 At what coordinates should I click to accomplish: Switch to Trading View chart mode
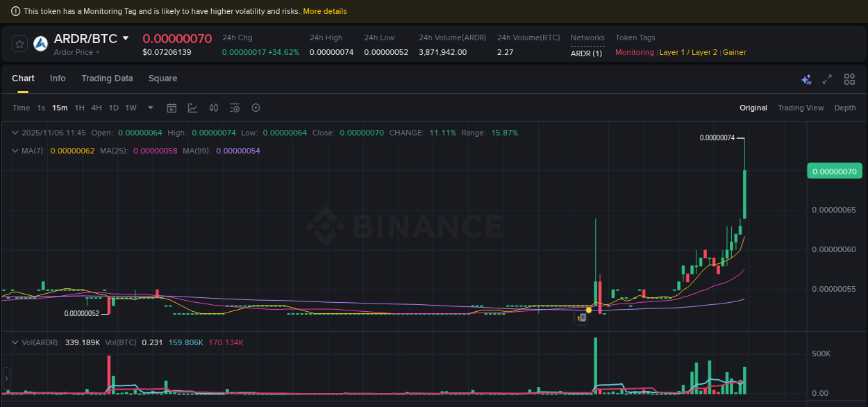click(801, 108)
